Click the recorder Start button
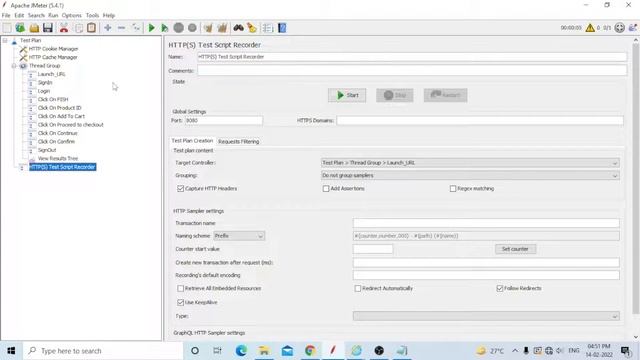 (x=347, y=96)
